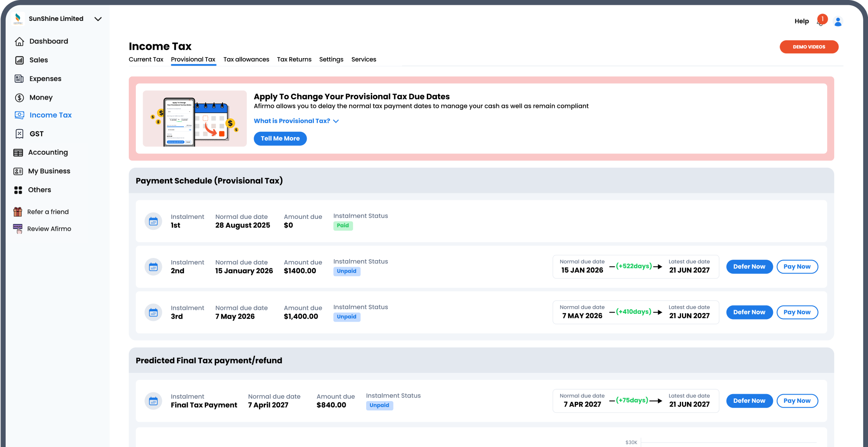The image size is (868, 447).
Task: Click Defer Now for Final Tax Payment
Action: [x=749, y=401]
